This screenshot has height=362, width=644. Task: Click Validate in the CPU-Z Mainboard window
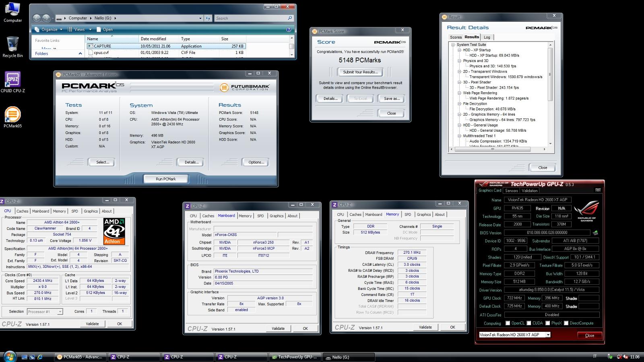(x=278, y=329)
